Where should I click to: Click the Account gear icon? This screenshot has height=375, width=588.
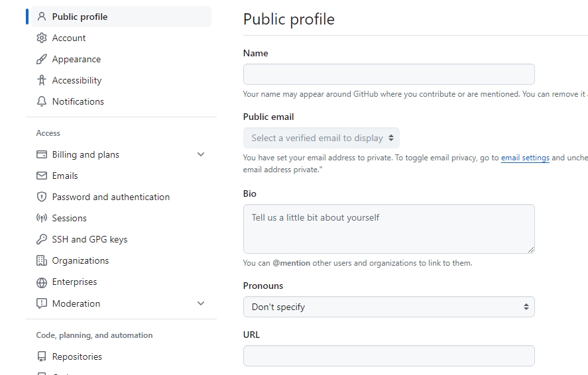tap(42, 38)
